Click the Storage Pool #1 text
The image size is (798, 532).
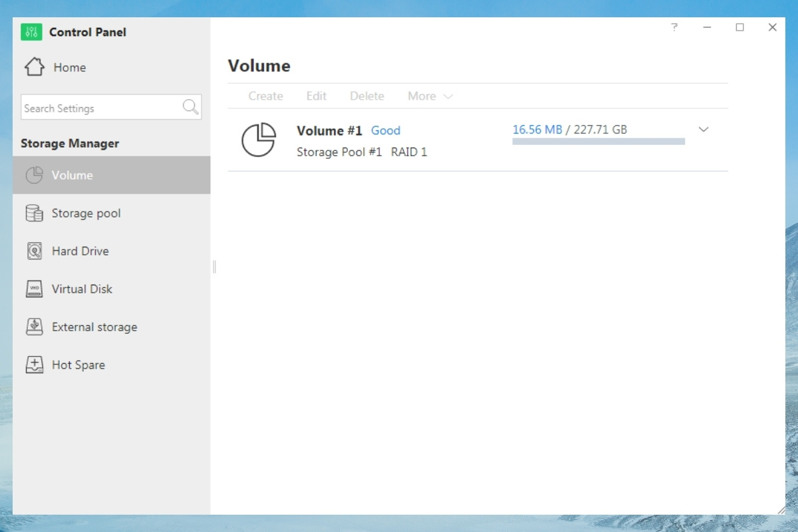coord(339,152)
